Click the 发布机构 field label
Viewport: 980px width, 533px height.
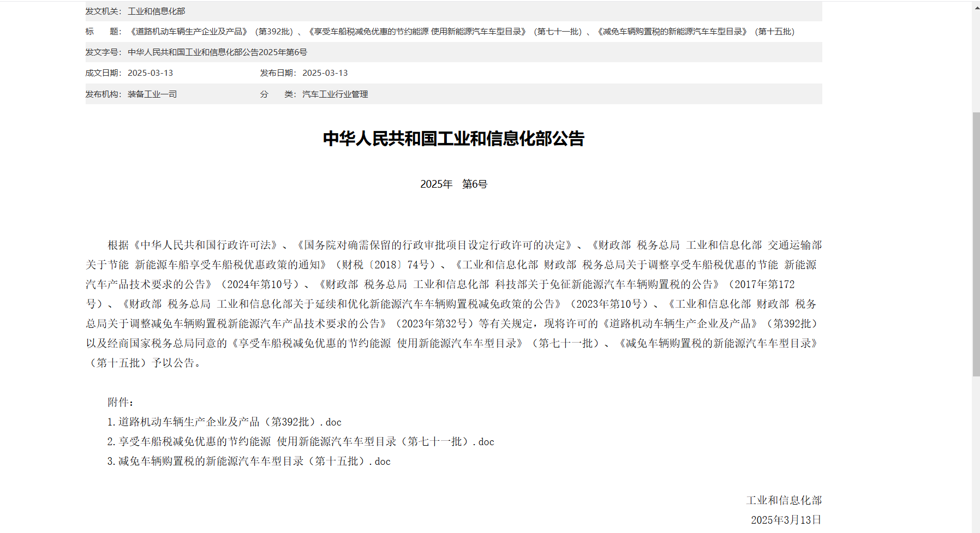click(x=104, y=94)
